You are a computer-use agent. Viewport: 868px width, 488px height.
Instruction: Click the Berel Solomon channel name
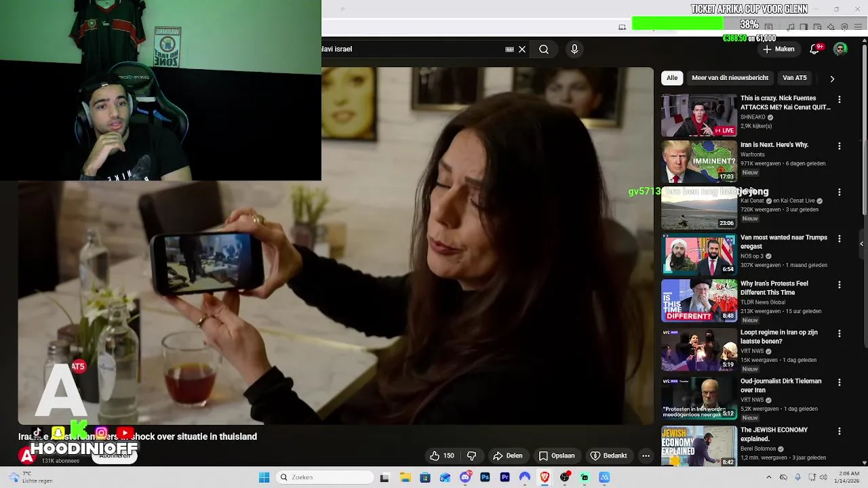pyautogui.click(x=759, y=449)
